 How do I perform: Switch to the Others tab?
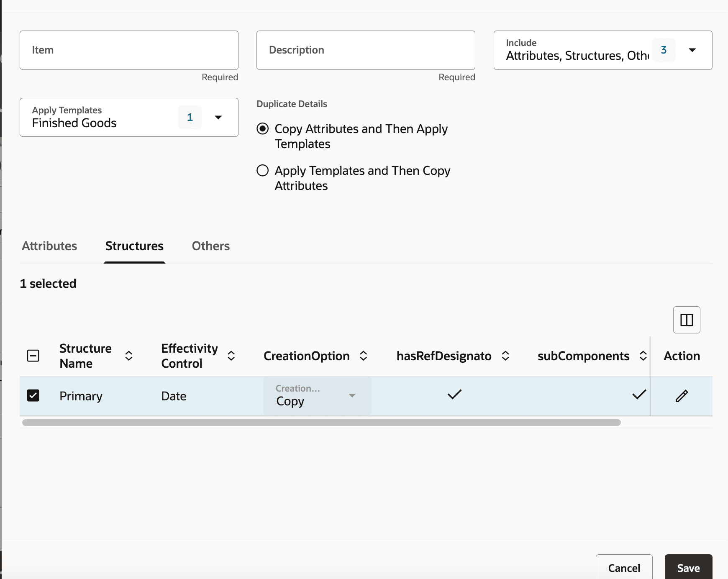[211, 246]
